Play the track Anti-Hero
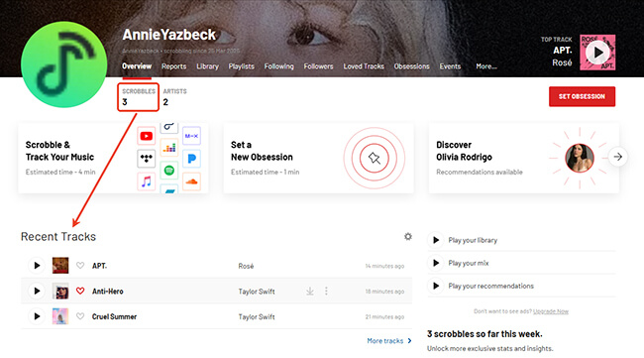The width and height of the screenshot is (644, 358). pyautogui.click(x=37, y=291)
